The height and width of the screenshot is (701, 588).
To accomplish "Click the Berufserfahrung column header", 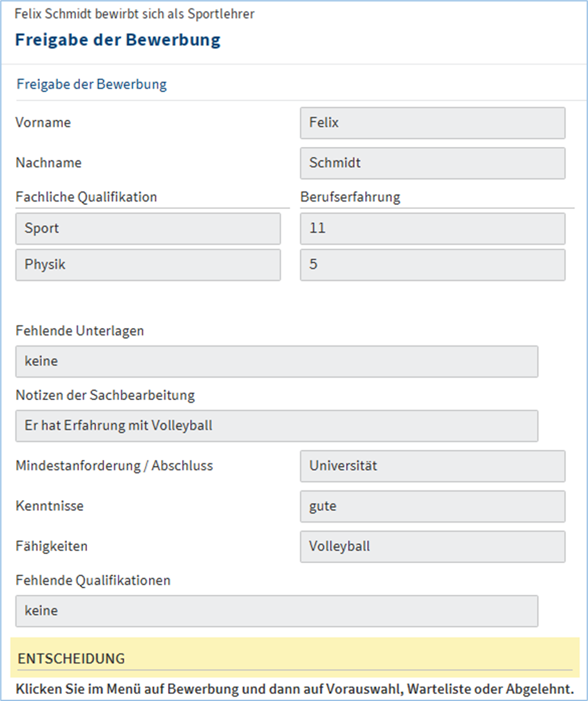I will pos(350,197).
